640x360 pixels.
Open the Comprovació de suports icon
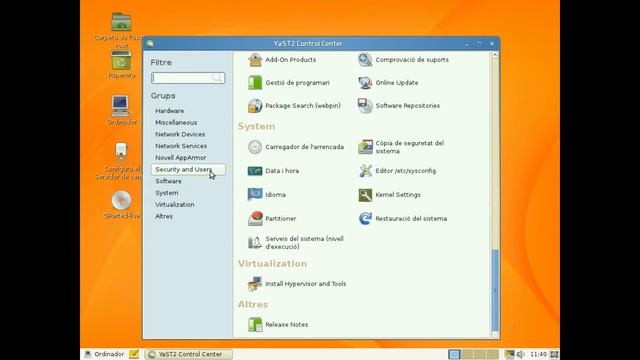coord(365,60)
